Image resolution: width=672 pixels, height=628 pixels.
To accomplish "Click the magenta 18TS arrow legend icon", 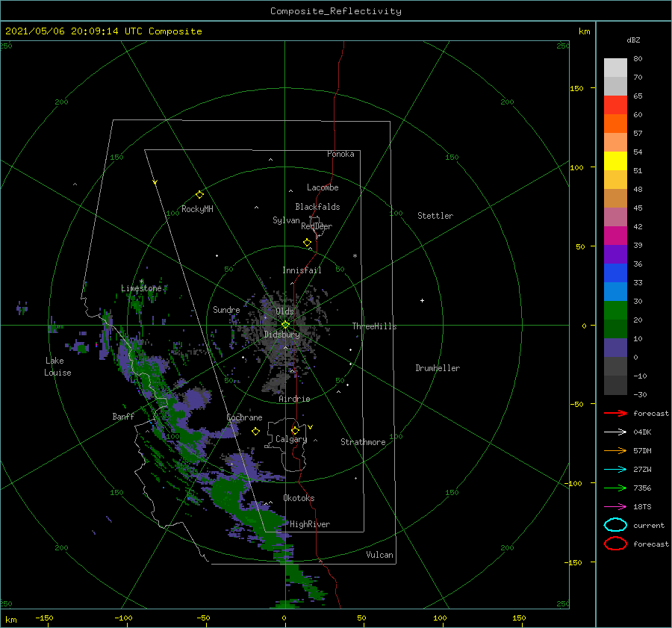I will click(x=615, y=507).
